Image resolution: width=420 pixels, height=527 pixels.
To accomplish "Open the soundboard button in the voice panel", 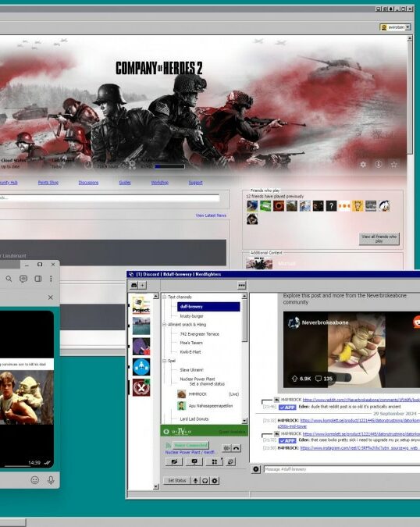I will click(230, 461).
